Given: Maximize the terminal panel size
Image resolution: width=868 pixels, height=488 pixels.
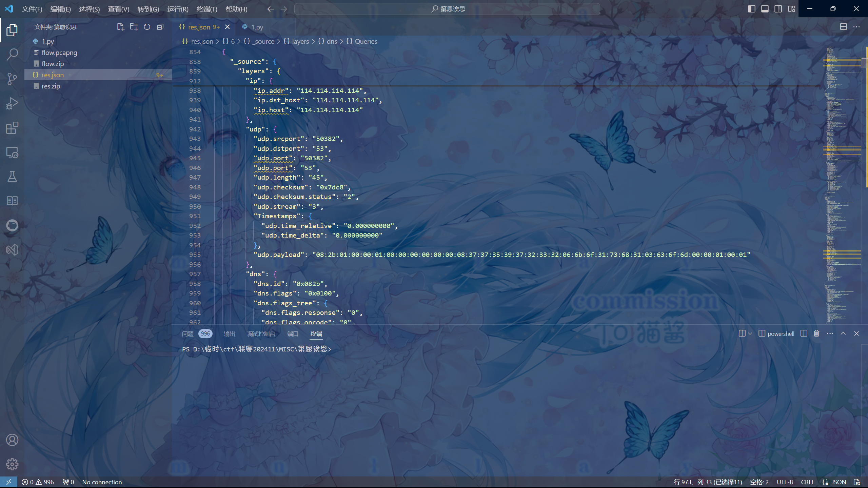Looking at the screenshot, I should (x=843, y=333).
